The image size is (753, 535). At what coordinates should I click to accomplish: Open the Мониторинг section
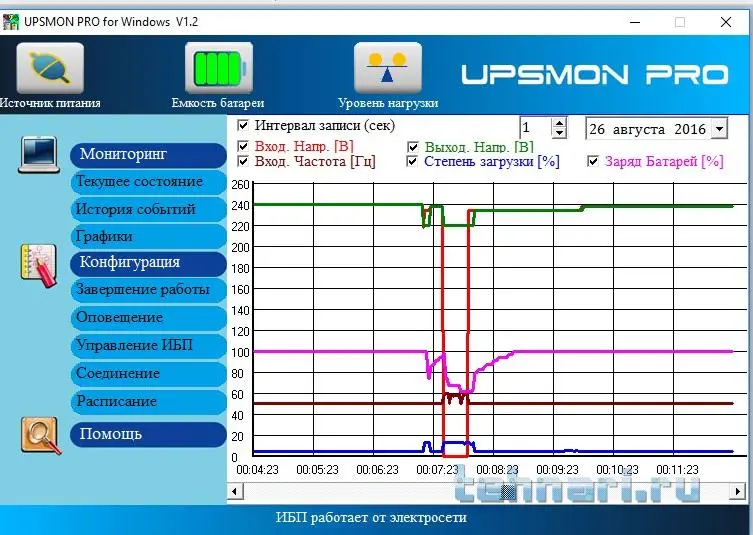(x=148, y=155)
